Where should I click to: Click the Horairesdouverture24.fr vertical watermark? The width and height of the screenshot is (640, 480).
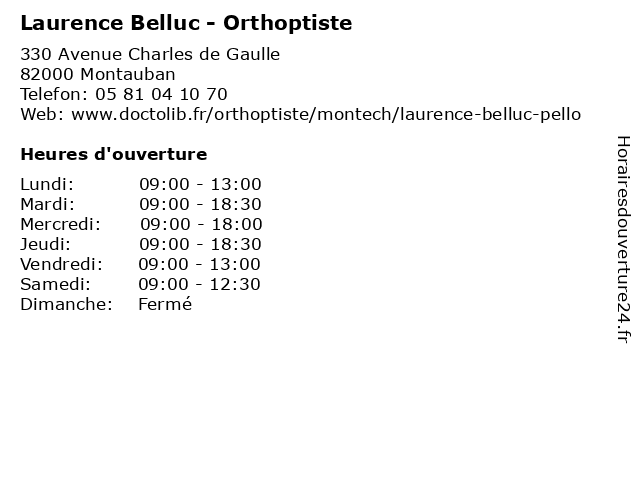click(x=623, y=239)
